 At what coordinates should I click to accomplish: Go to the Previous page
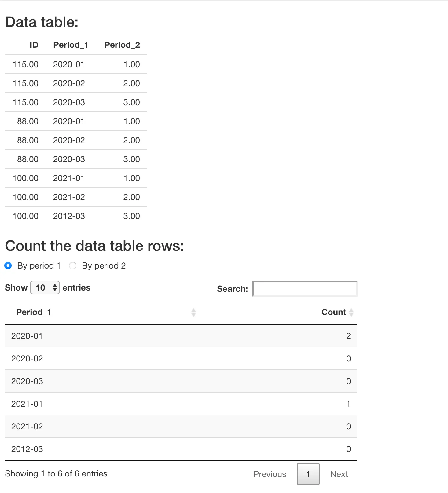tap(270, 474)
